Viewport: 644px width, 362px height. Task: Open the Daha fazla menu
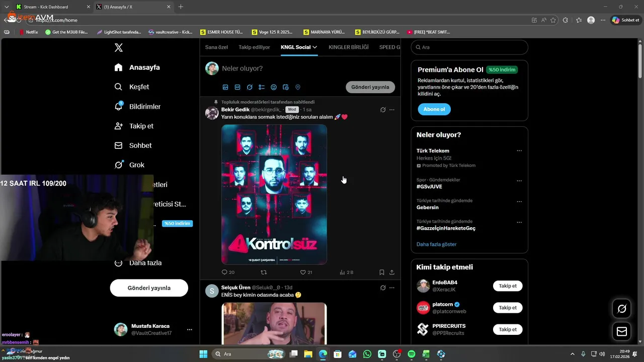pos(138,262)
